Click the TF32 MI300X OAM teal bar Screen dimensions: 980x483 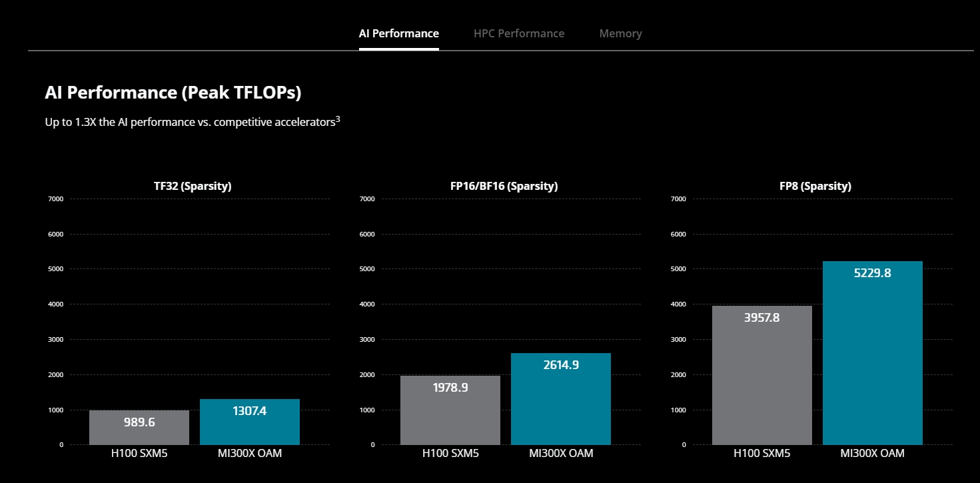[x=250, y=422]
